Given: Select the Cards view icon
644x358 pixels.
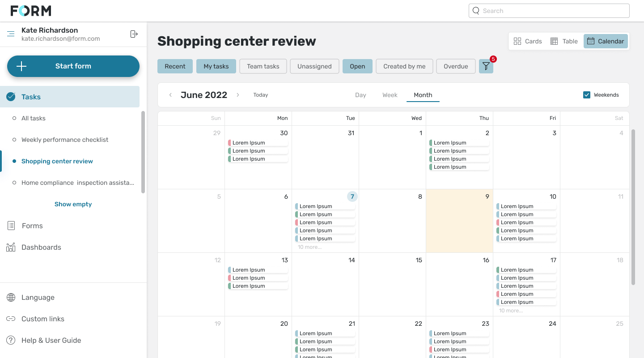Looking at the screenshot, I should 518,41.
